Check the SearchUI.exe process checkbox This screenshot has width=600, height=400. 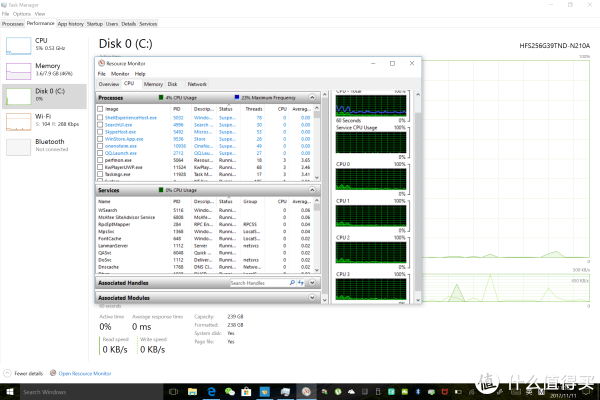pos(100,125)
